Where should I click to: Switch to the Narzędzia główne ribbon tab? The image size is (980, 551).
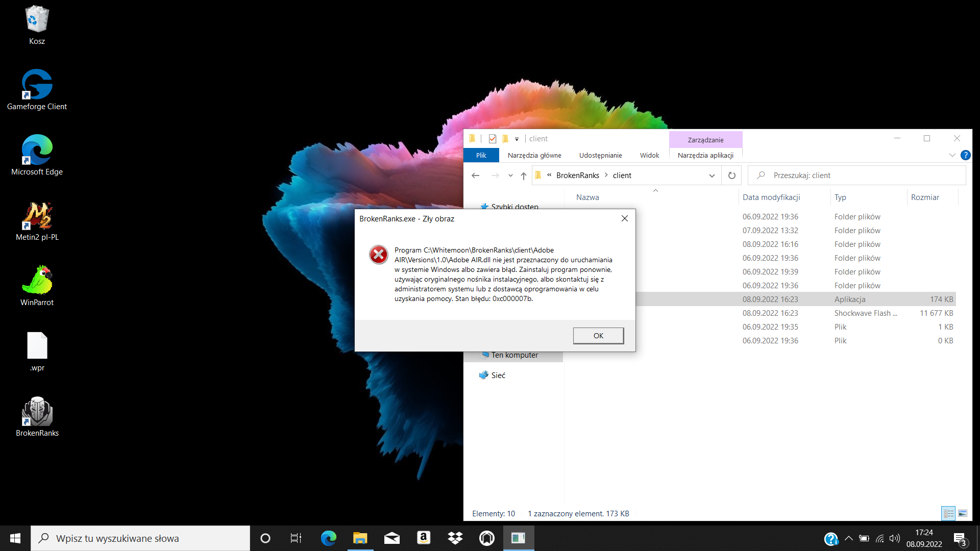click(534, 155)
